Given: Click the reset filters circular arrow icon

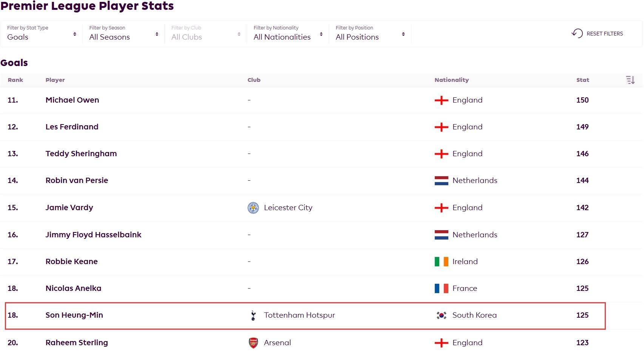Looking at the screenshot, I should pos(577,33).
